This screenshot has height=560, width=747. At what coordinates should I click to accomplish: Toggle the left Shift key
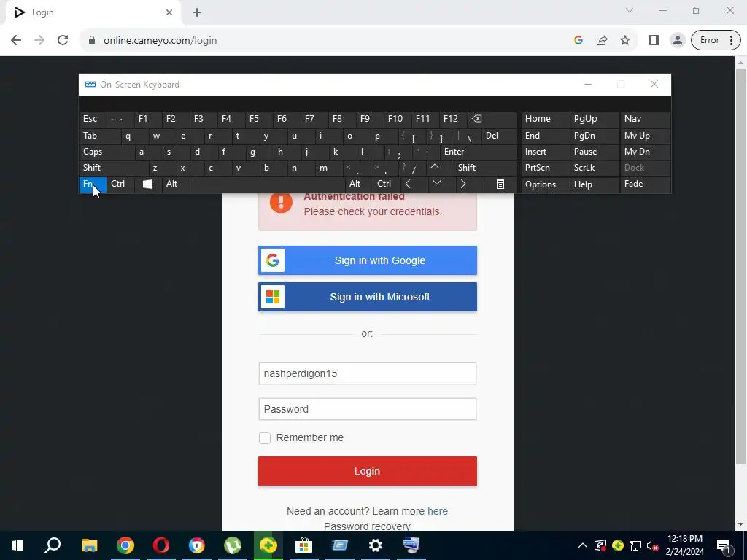(113, 168)
